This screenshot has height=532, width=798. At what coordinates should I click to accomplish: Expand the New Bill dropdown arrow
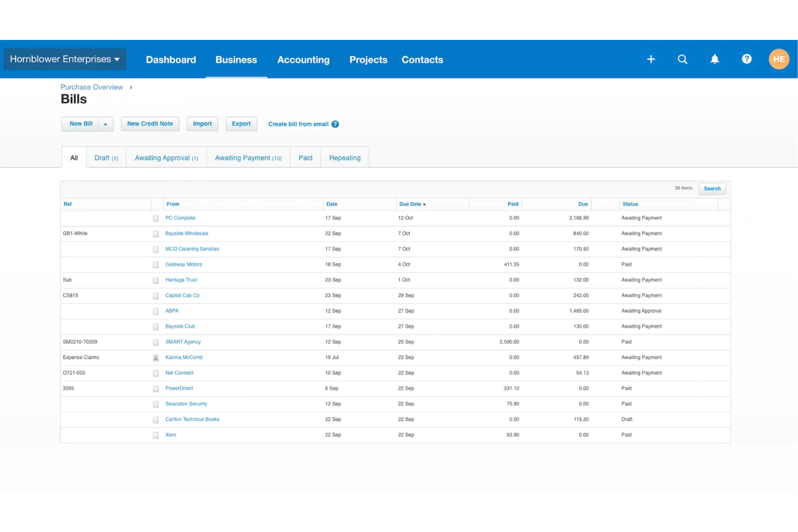pos(106,124)
